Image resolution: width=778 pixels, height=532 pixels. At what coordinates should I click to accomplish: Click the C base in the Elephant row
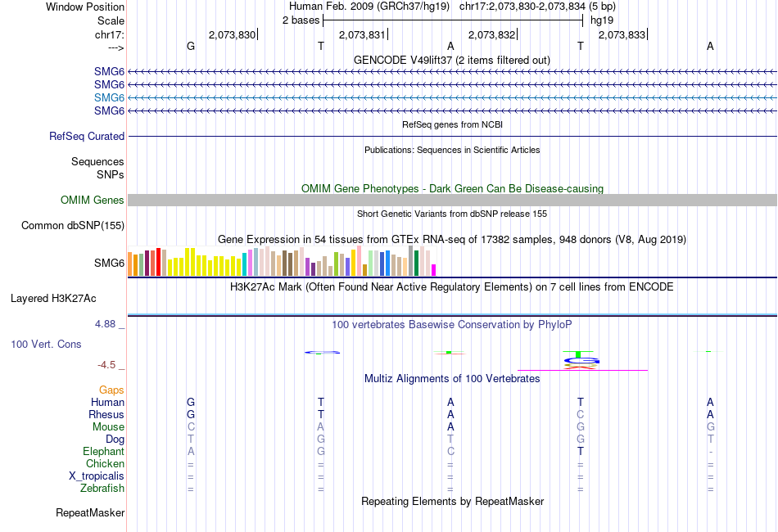point(450,452)
